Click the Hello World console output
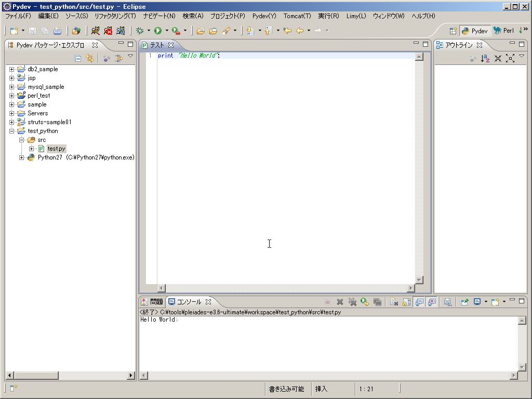The height and width of the screenshot is (399, 532). click(158, 320)
